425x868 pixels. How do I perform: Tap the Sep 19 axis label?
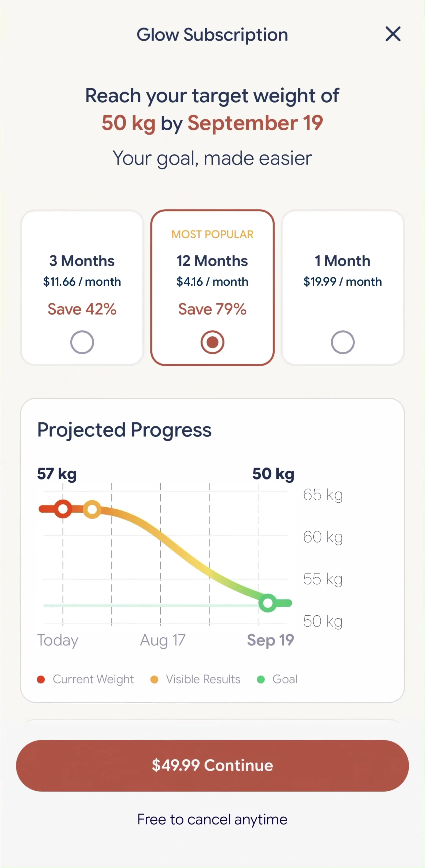coord(270,640)
